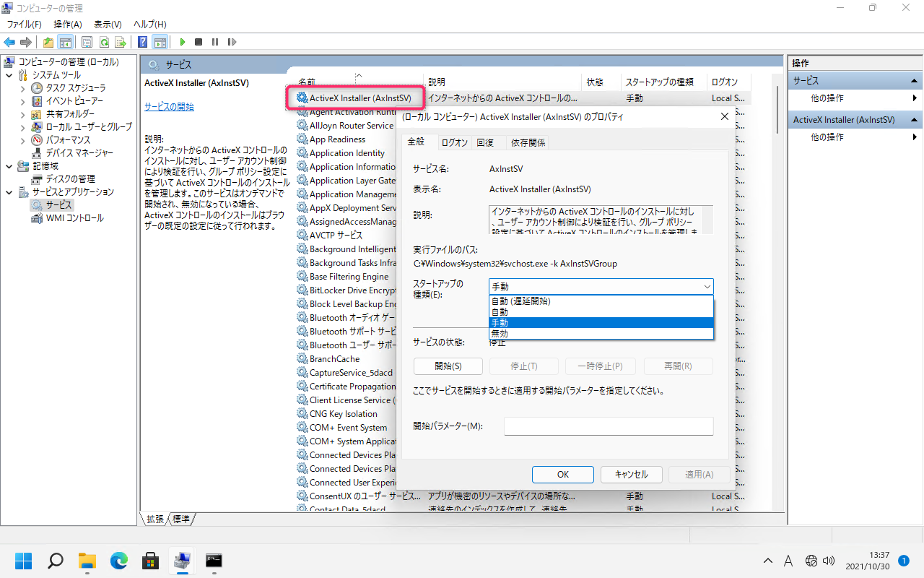Open the 操作(A) menu
Viewport: 924px width, 578px height.
(68, 25)
